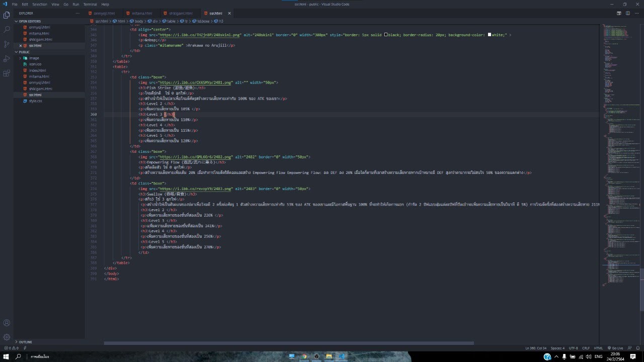The height and width of the screenshot is (362, 644).
Task: Click the Split Editor Right icon
Action: tap(628, 13)
